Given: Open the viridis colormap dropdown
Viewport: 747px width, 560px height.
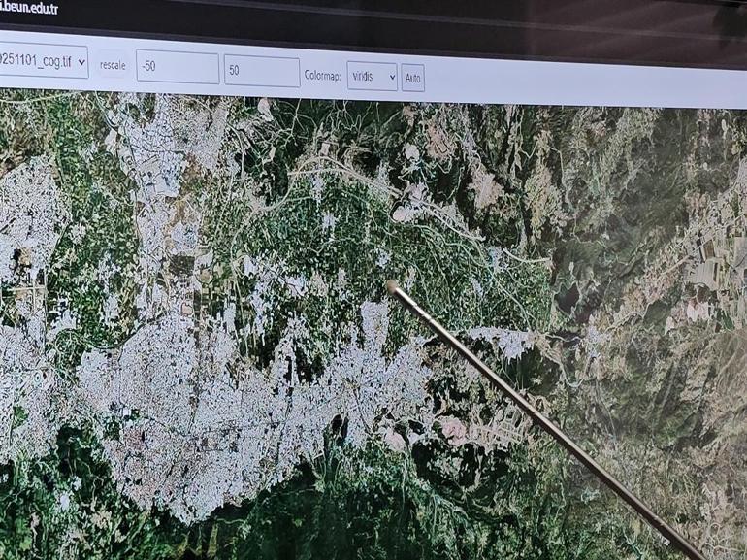Looking at the screenshot, I should pyautogui.click(x=372, y=77).
